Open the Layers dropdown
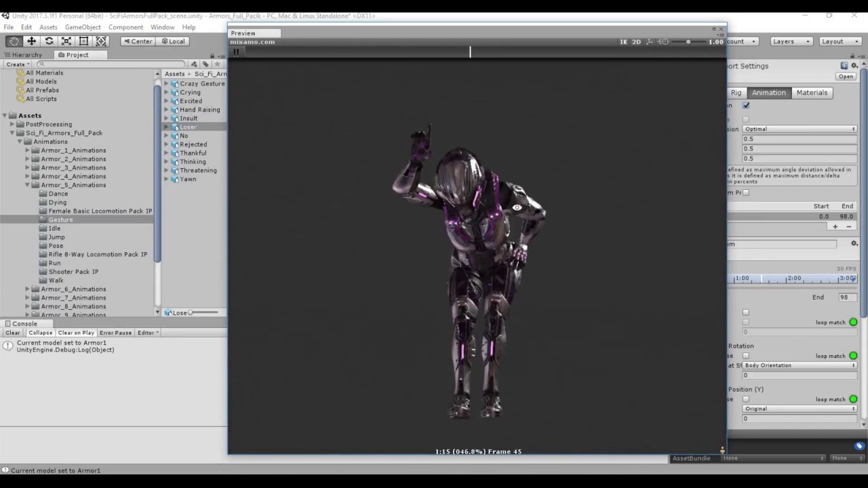 point(791,41)
